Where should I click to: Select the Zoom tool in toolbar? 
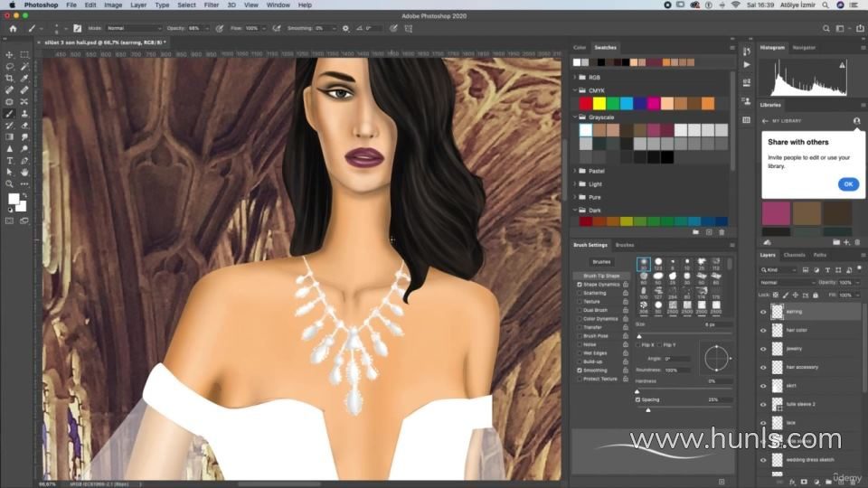pyautogui.click(x=10, y=183)
